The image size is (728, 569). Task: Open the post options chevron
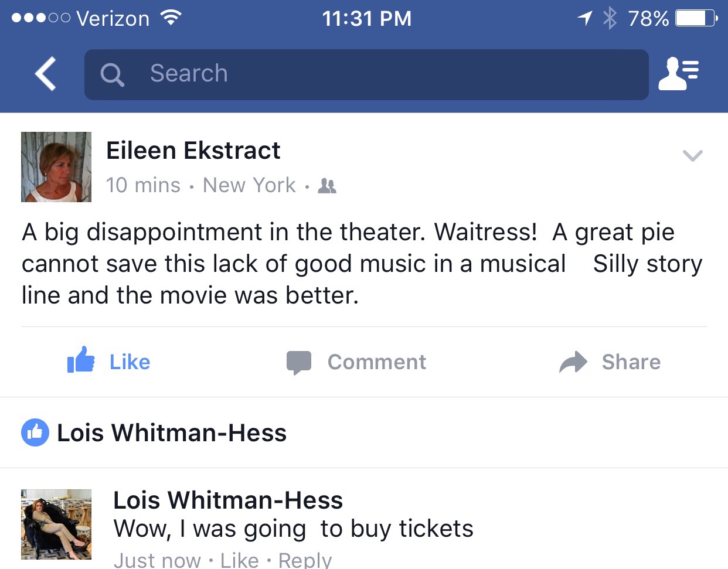tap(692, 155)
